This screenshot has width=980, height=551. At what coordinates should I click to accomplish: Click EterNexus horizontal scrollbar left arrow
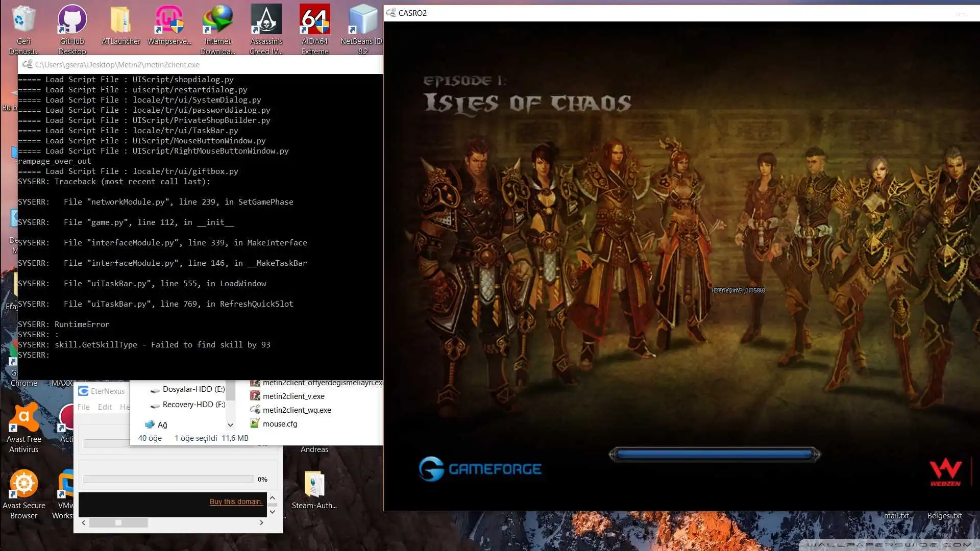click(x=84, y=522)
